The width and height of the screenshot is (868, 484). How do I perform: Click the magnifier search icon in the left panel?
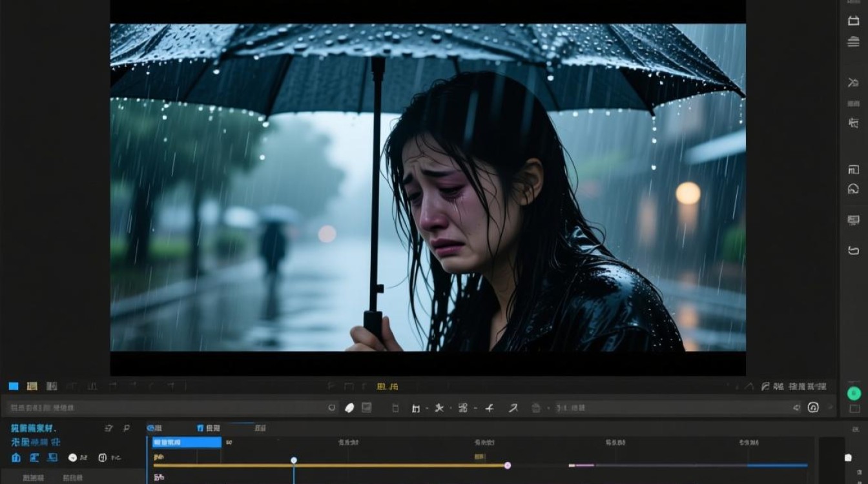pyautogui.click(x=127, y=428)
